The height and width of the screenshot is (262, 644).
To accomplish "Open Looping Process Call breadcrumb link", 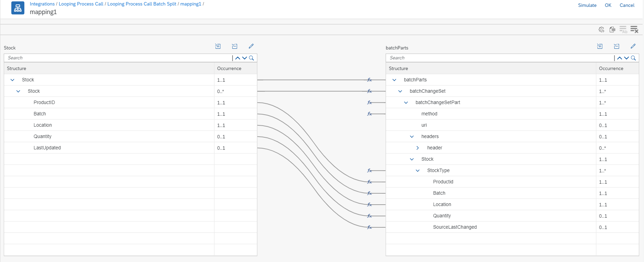I will 81,4.
